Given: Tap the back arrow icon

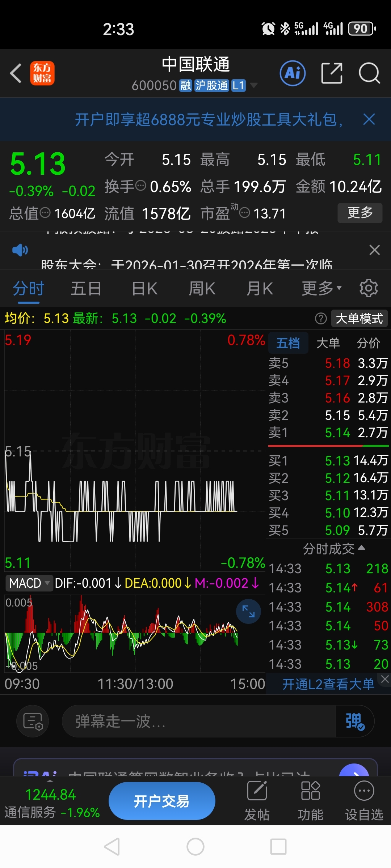Looking at the screenshot, I should pos(16,73).
